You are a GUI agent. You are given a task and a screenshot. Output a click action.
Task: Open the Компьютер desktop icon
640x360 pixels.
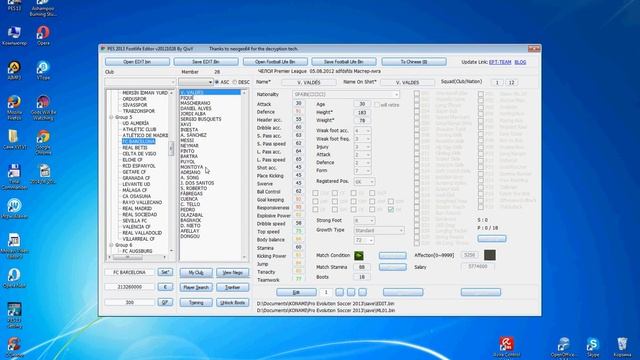(x=14, y=35)
